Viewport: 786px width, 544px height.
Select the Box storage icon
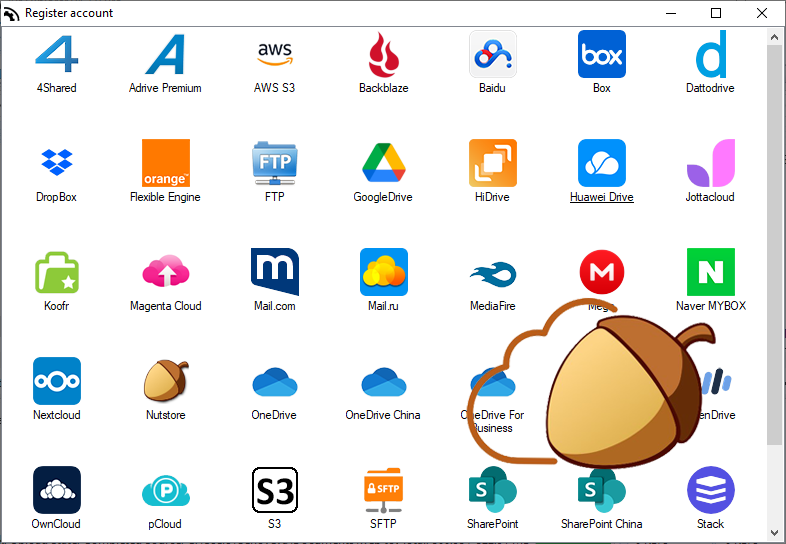(602, 54)
